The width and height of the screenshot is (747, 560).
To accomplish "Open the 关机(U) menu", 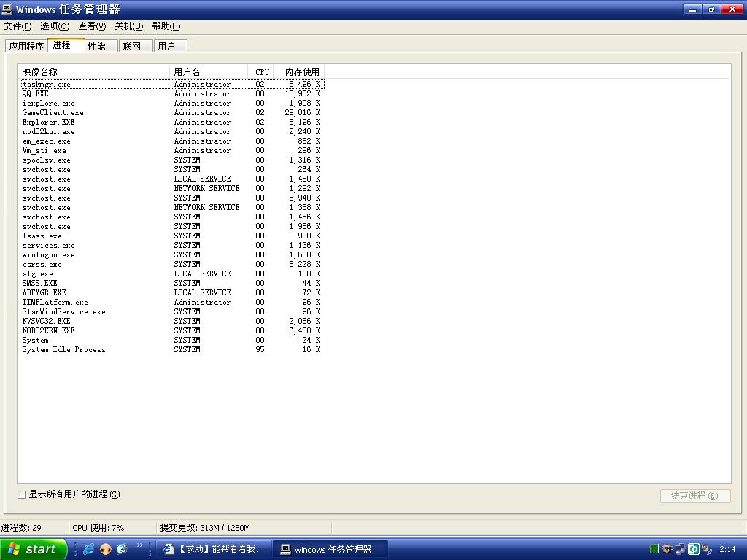I will (x=129, y=26).
